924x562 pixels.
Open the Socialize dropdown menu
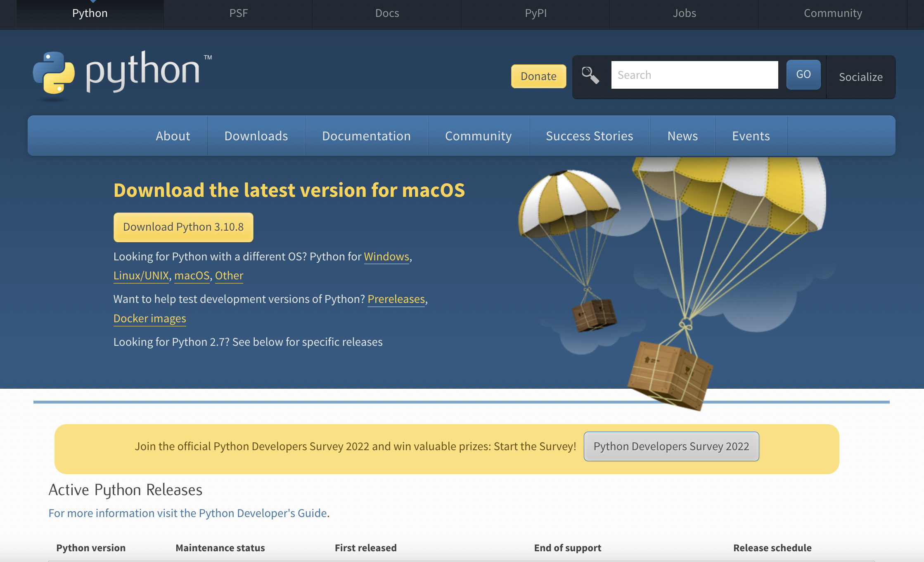tap(860, 77)
